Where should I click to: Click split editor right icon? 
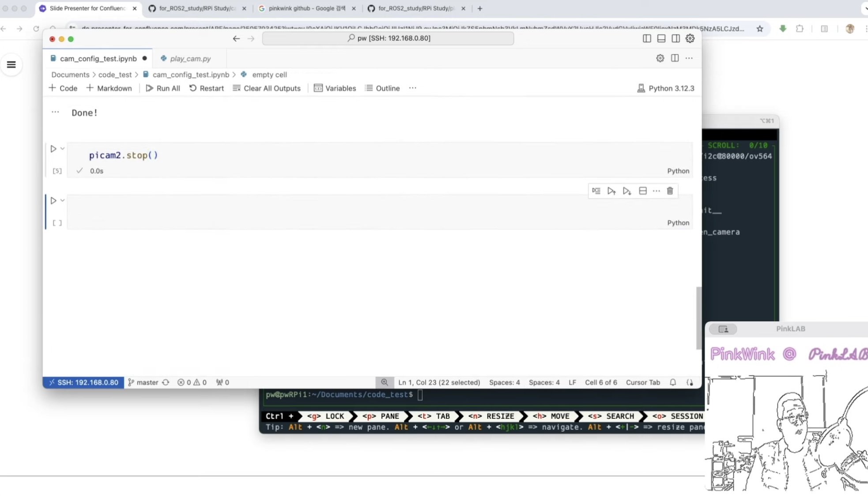coord(675,58)
